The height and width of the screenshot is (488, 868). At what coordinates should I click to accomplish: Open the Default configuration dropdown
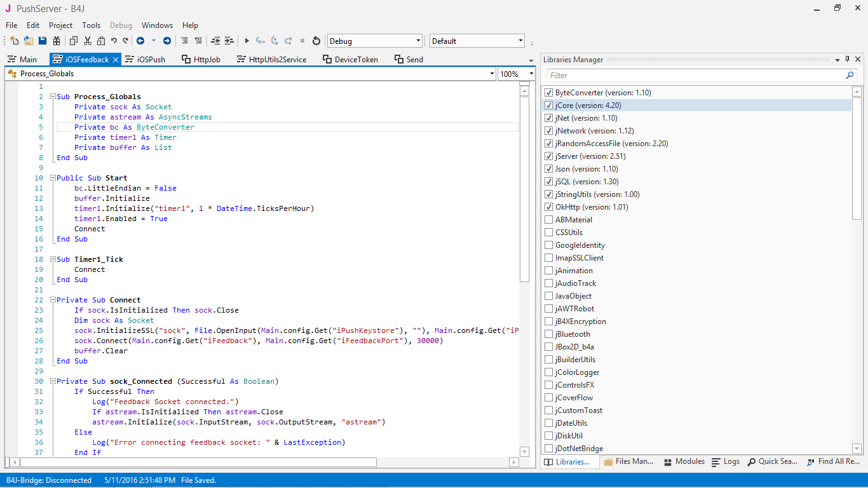coord(477,41)
